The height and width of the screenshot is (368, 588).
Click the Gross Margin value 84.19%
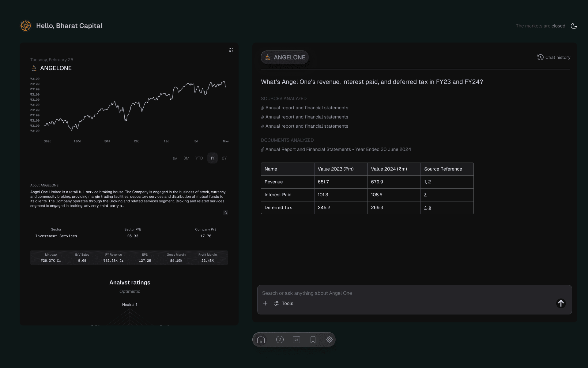(x=176, y=261)
